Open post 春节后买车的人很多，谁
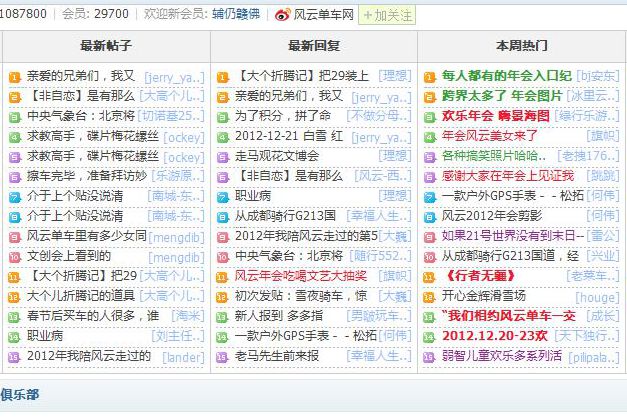Viewport: 627px width, 417px height. [x=93, y=316]
